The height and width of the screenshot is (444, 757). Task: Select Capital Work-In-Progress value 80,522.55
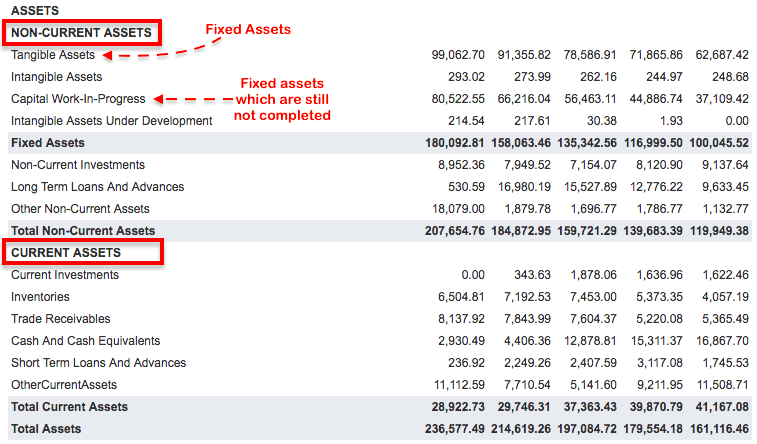pyautogui.click(x=458, y=99)
